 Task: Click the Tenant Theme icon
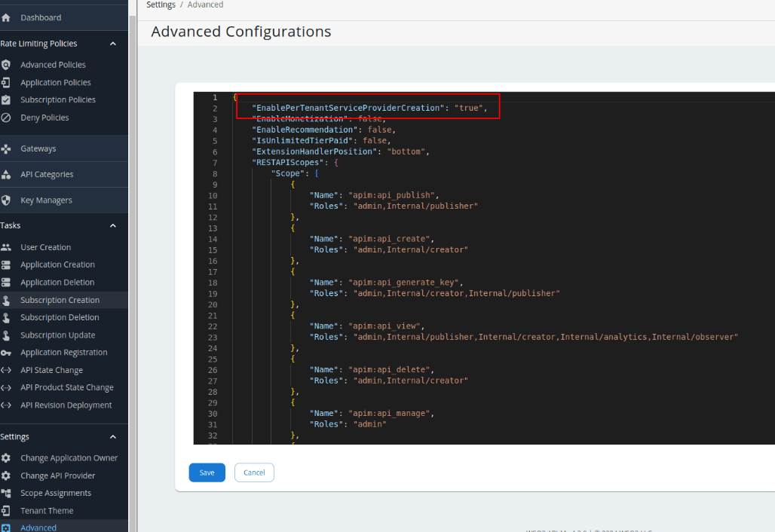click(x=8, y=510)
